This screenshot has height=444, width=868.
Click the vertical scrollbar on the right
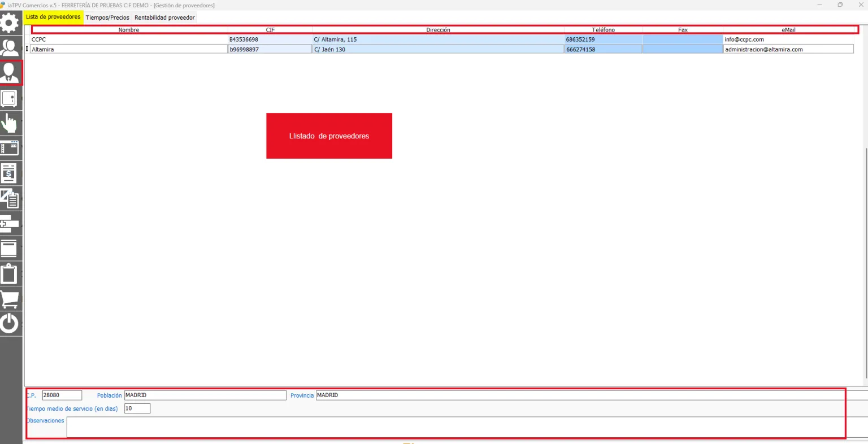click(866, 263)
